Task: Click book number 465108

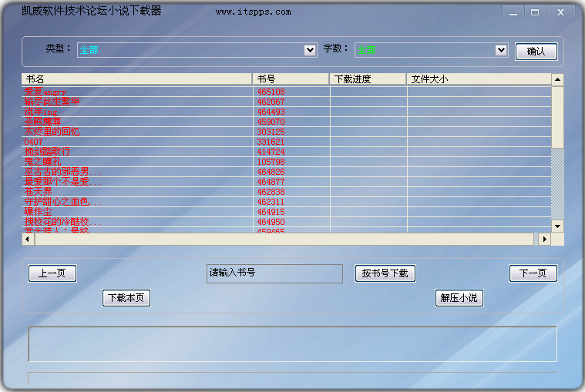Action: tap(271, 92)
